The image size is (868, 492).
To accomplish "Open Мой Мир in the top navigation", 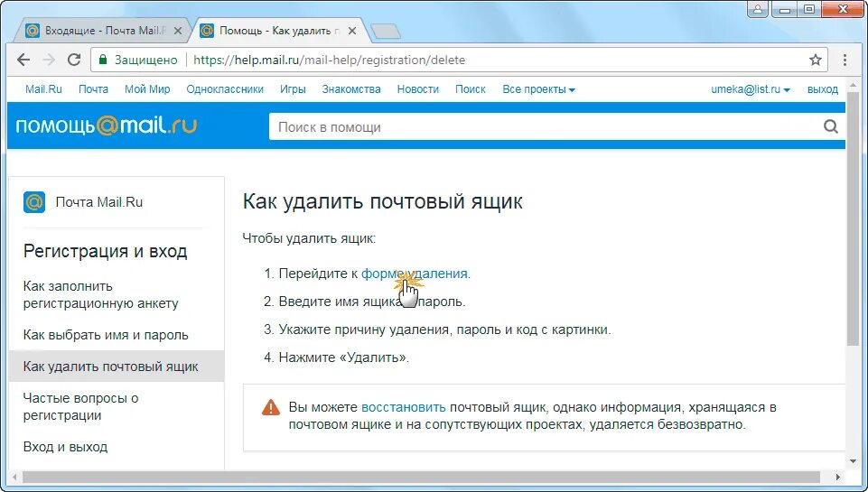I will 147,89.
